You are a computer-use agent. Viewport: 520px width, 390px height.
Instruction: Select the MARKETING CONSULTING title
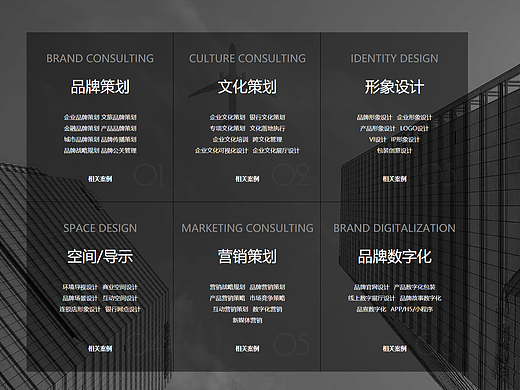[247, 228]
